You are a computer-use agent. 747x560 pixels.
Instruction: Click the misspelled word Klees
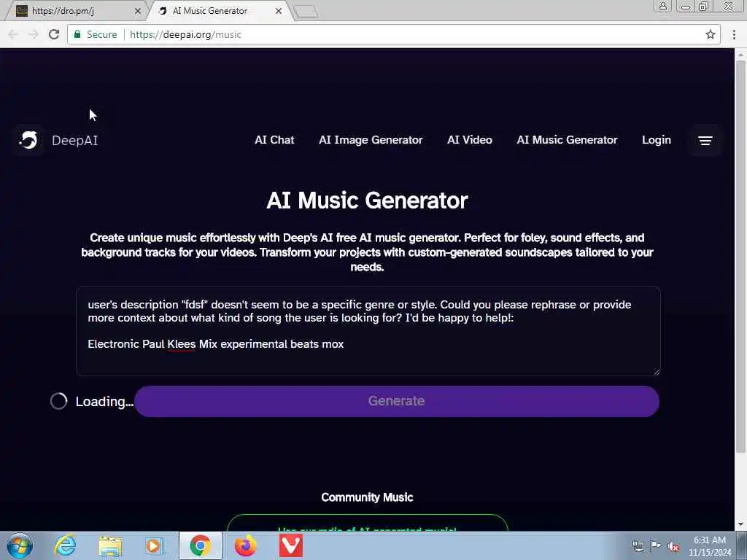click(182, 344)
